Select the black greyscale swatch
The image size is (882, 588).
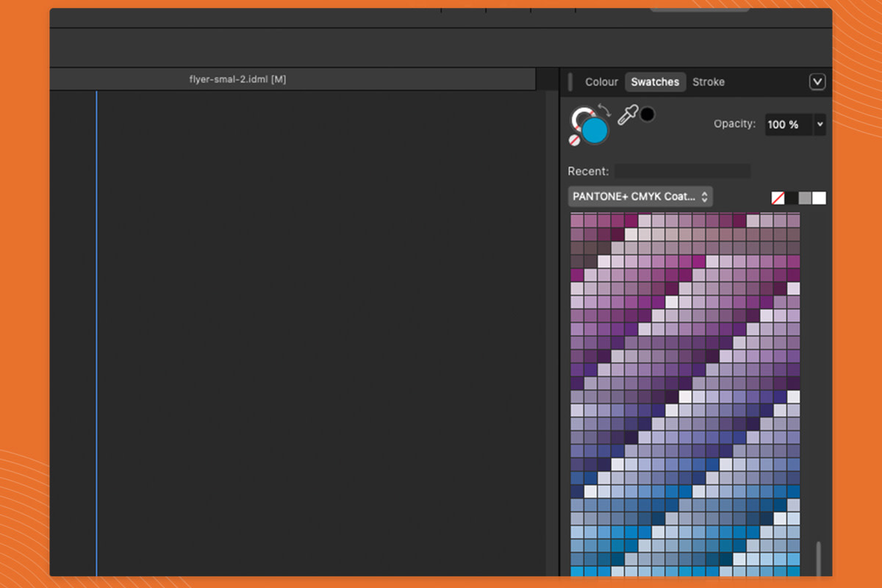tap(792, 197)
